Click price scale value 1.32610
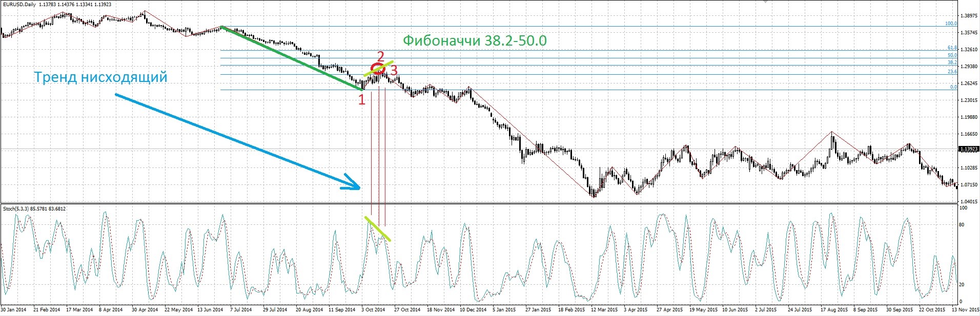This screenshot has width=980, height=316. (x=969, y=50)
